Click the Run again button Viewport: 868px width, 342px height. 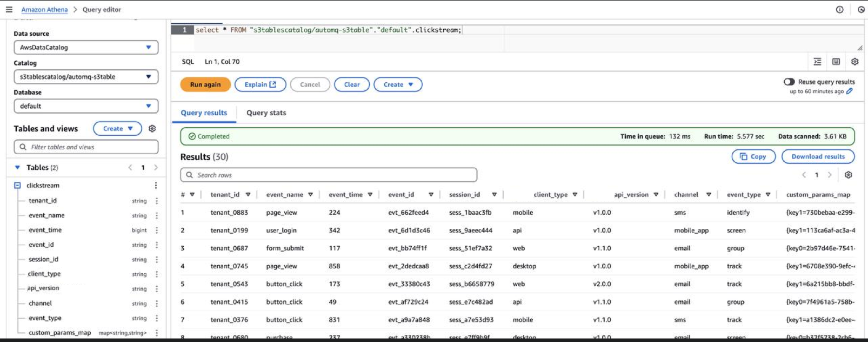pos(205,84)
